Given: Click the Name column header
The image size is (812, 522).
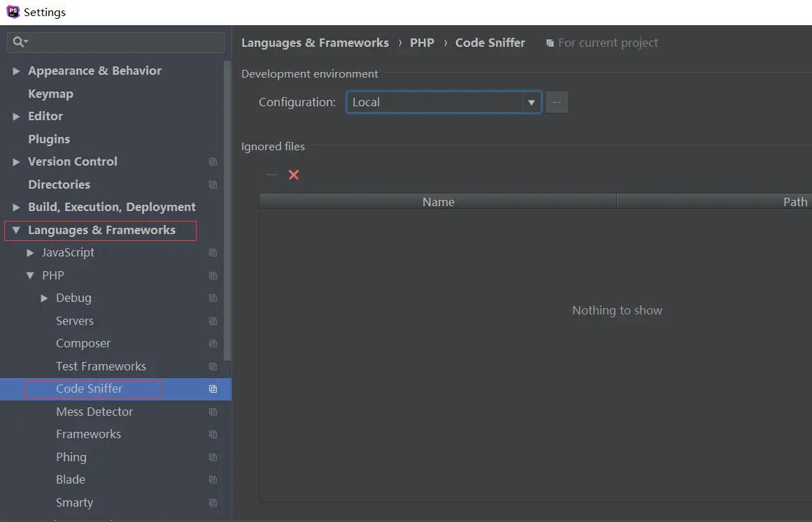Looking at the screenshot, I should tap(438, 202).
